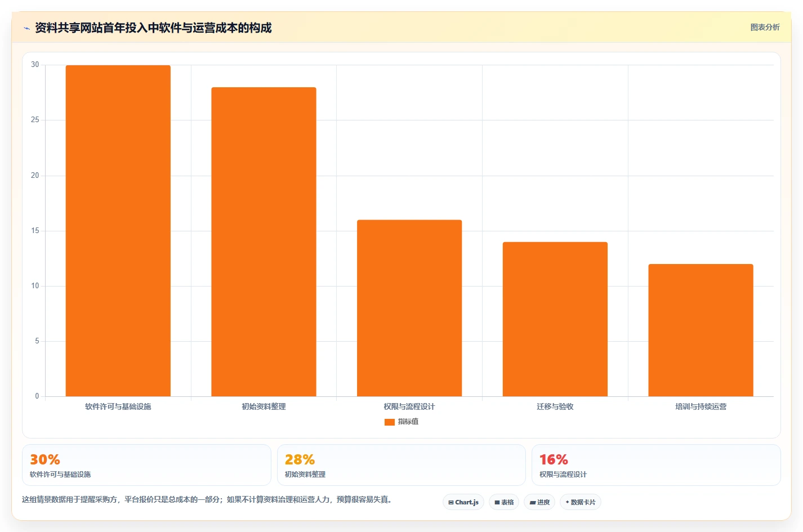Click y-axis value 25

point(35,120)
